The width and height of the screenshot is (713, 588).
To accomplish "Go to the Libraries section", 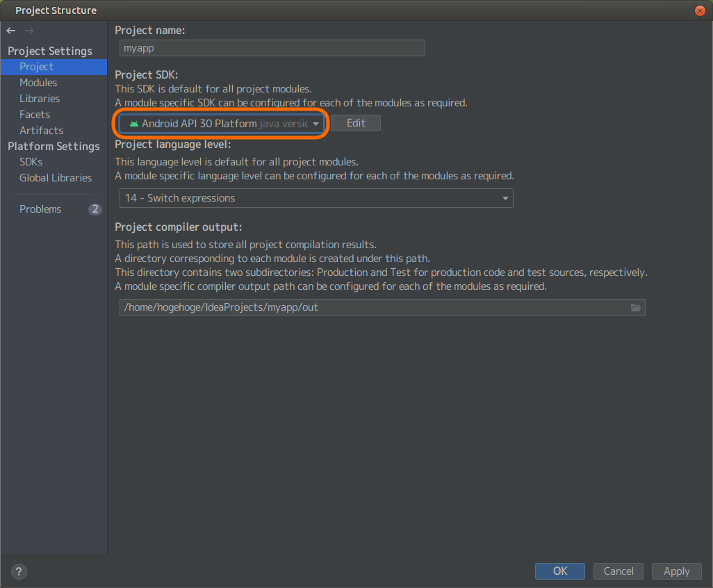I will pos(40,99).
